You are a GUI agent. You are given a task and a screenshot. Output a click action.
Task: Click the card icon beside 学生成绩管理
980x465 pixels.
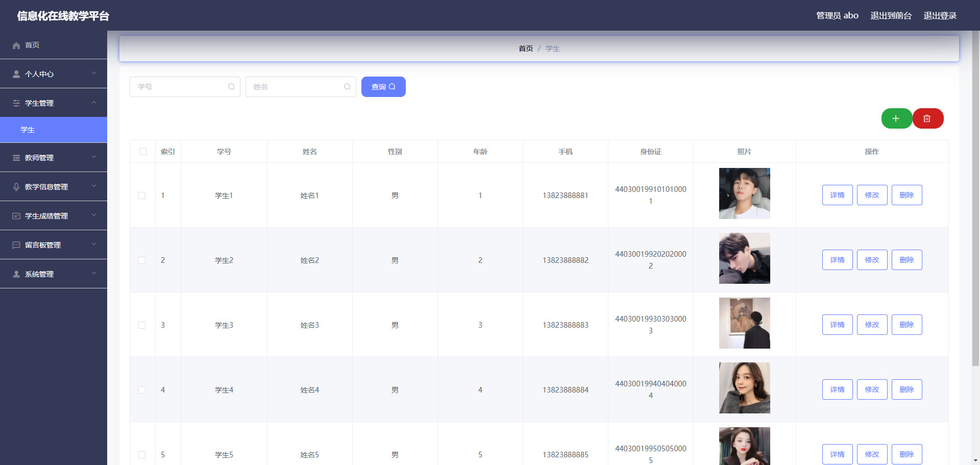point(16,216)
